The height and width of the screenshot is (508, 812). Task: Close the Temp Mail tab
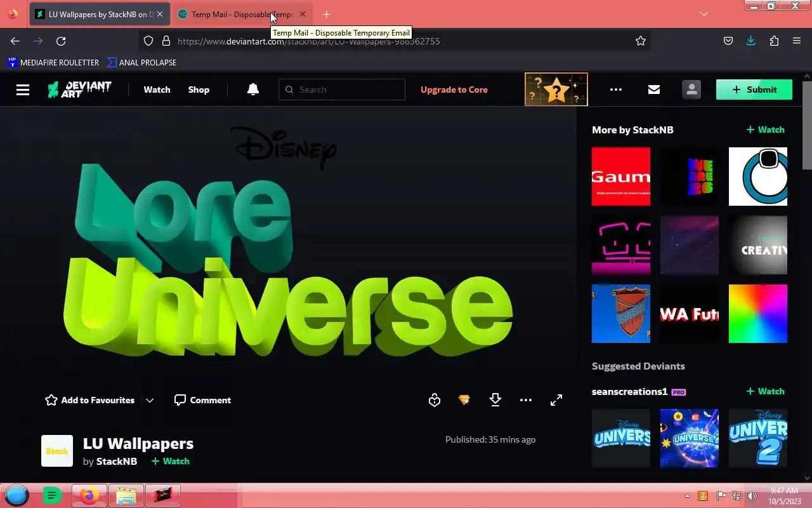point(303,14)
